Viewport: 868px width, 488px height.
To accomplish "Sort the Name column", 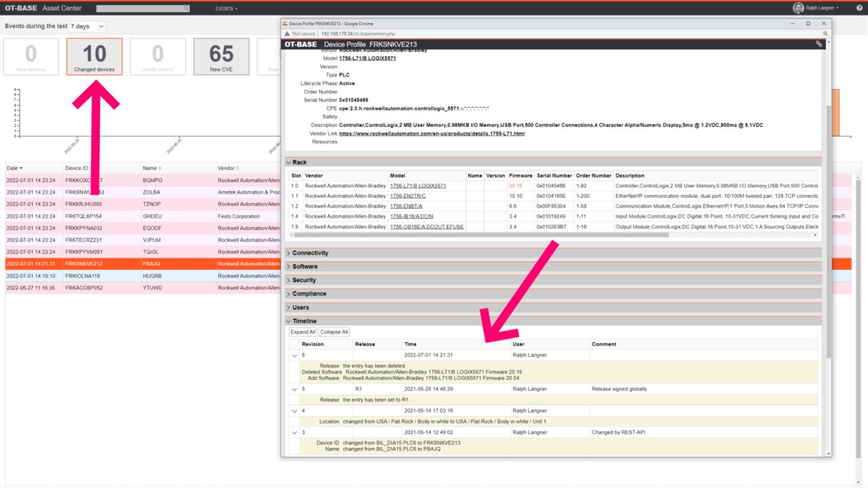I will [x=159, y=168].
